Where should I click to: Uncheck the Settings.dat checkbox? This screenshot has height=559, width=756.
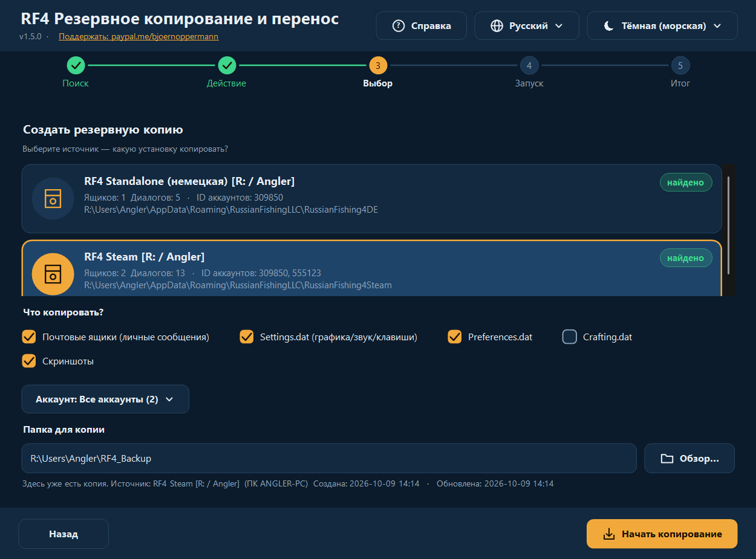(247, 337)
